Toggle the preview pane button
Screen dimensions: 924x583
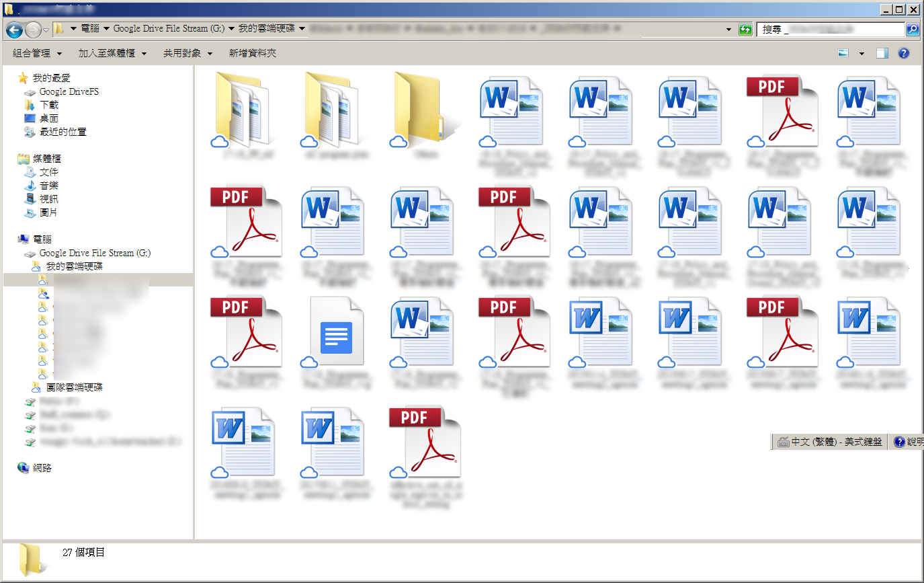coord(882,53)
